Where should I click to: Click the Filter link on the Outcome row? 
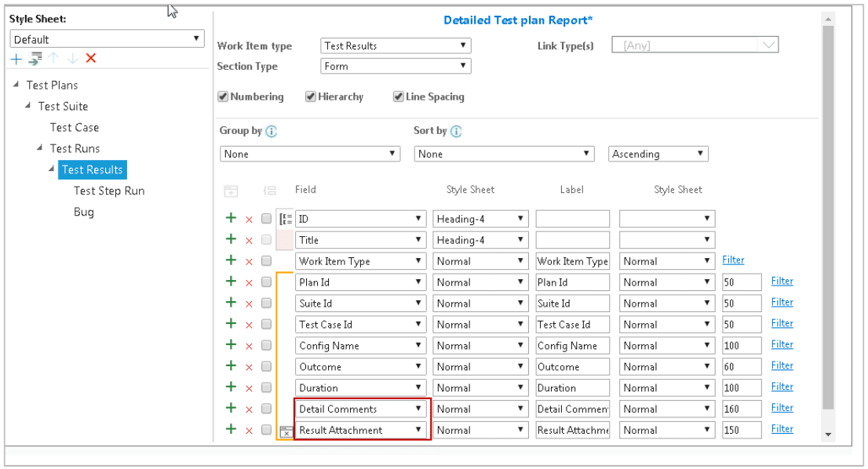point(782,365)
